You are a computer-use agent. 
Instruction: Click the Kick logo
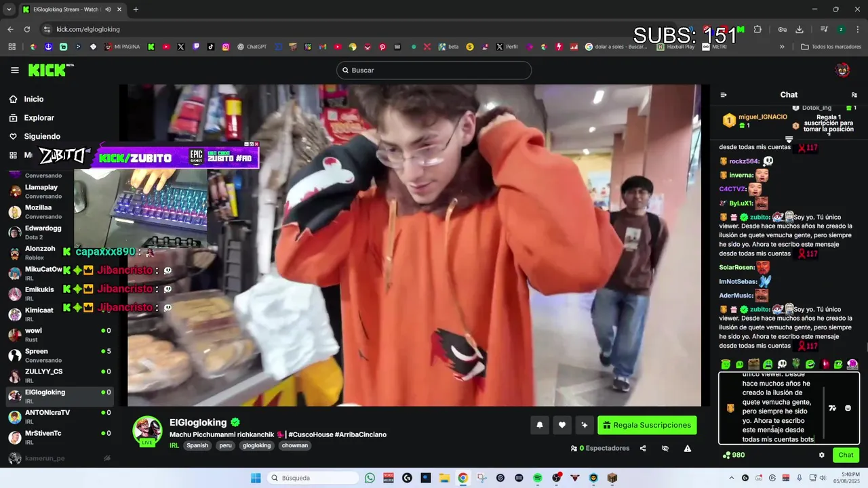click(51, 70)
